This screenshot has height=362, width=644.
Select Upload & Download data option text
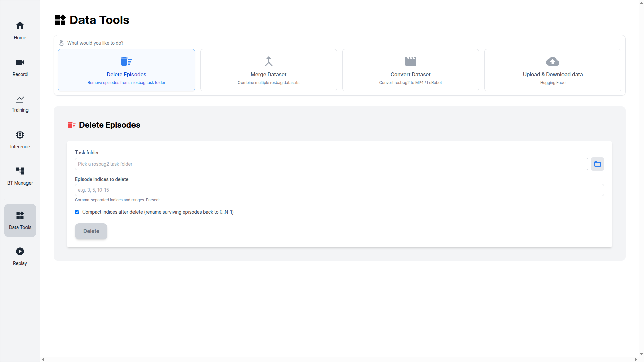tap(553, 74)
